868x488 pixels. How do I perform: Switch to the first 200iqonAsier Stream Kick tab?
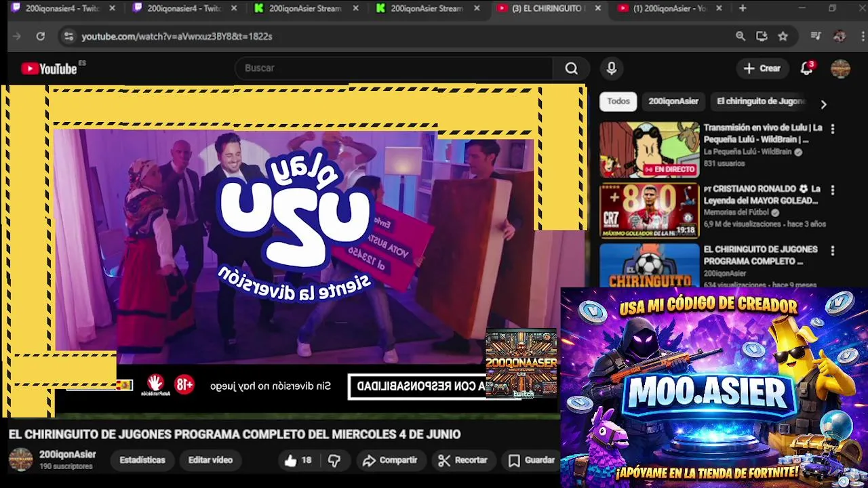click(x=307, y=8)
